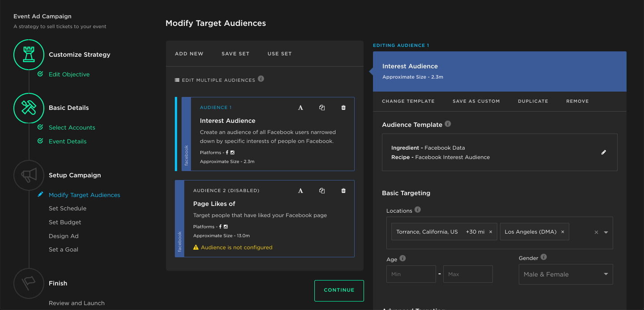Click Use Set in audience toolbar

[x=280, y=54]
